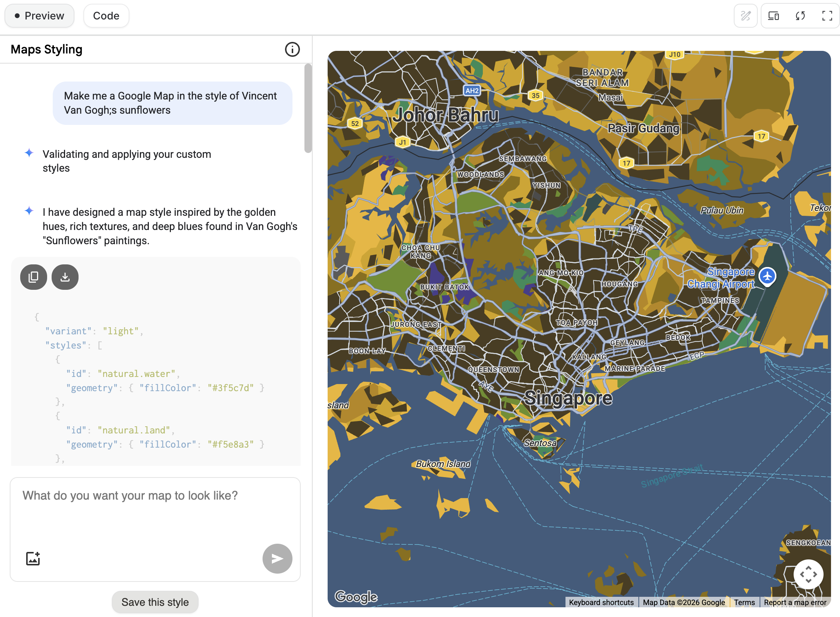
Task: Click the JURONG EAST label
Action: 416,325
